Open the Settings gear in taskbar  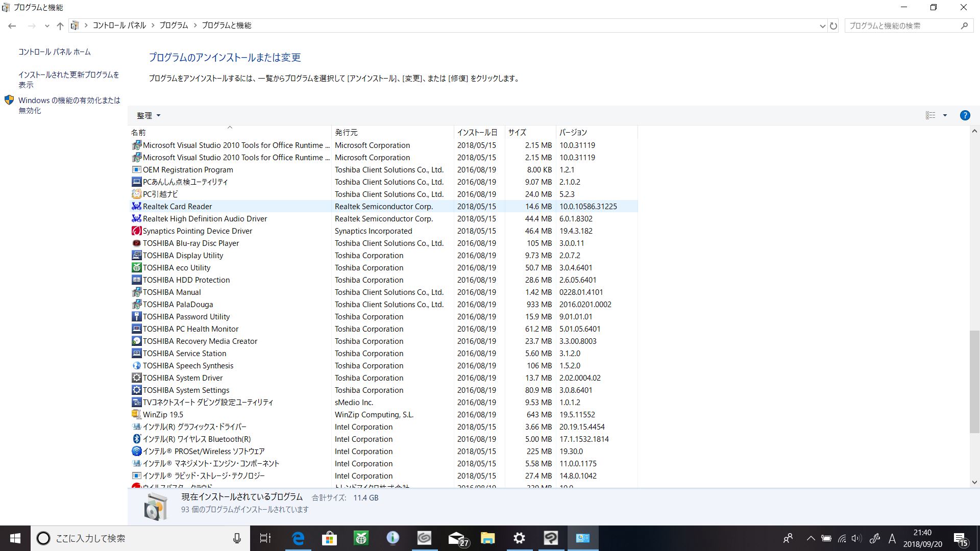(519, 538)
